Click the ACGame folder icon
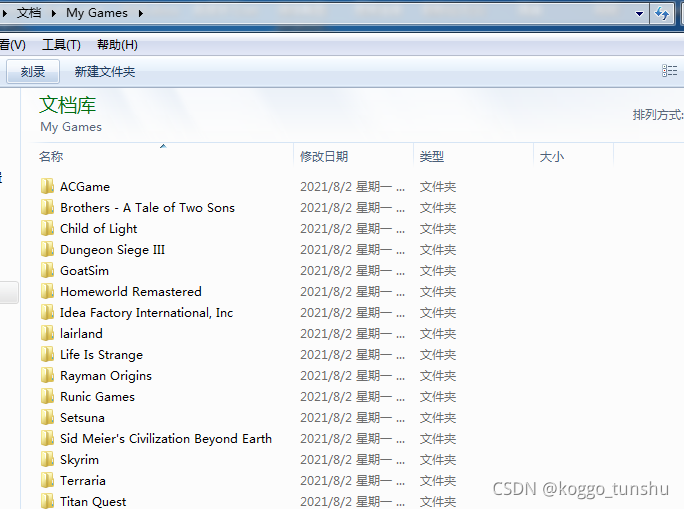Image resolution: width=684 pixels, height=509 pixels. coord(47,186)
